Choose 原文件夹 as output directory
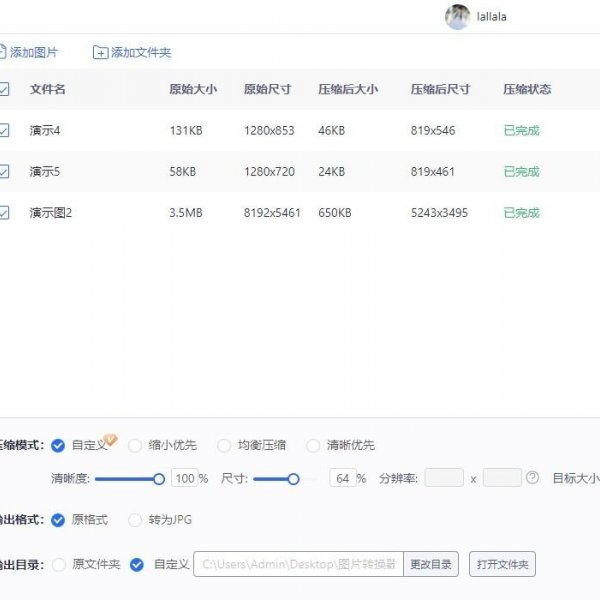 coord(58,564)
